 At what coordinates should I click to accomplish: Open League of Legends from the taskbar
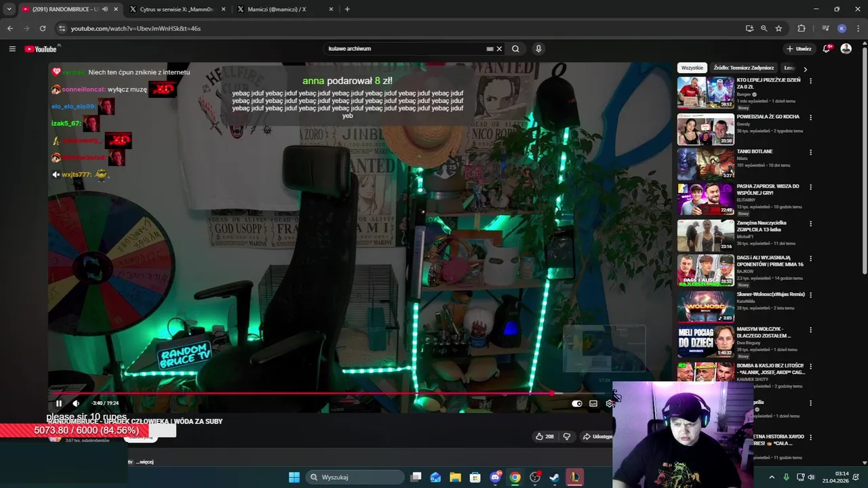tap(574, 477)
